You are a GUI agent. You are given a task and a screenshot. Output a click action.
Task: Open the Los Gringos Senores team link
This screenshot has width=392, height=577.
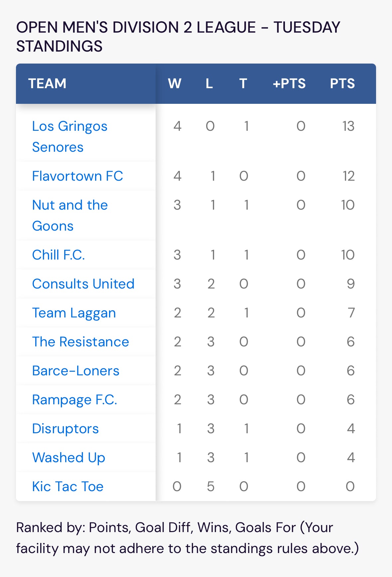[x=70, y=136]
